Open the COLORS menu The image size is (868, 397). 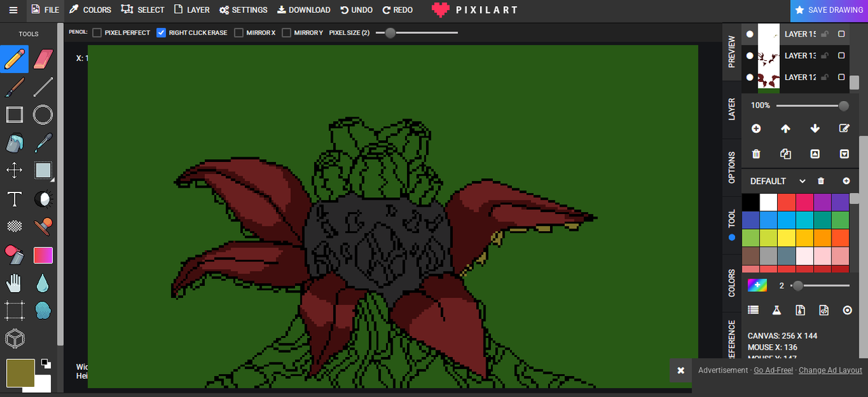[90, 10]
